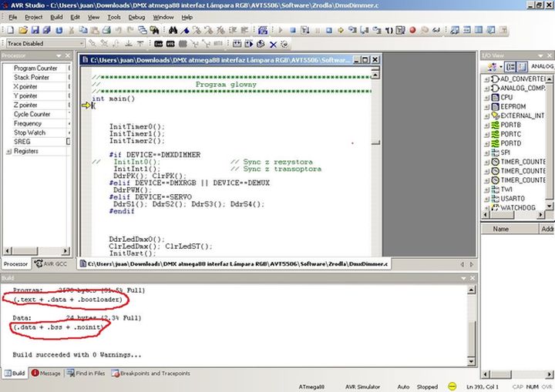Expand the CPU node in I/O View
Screen dimensions: 555x392
(x=486, y=98)
